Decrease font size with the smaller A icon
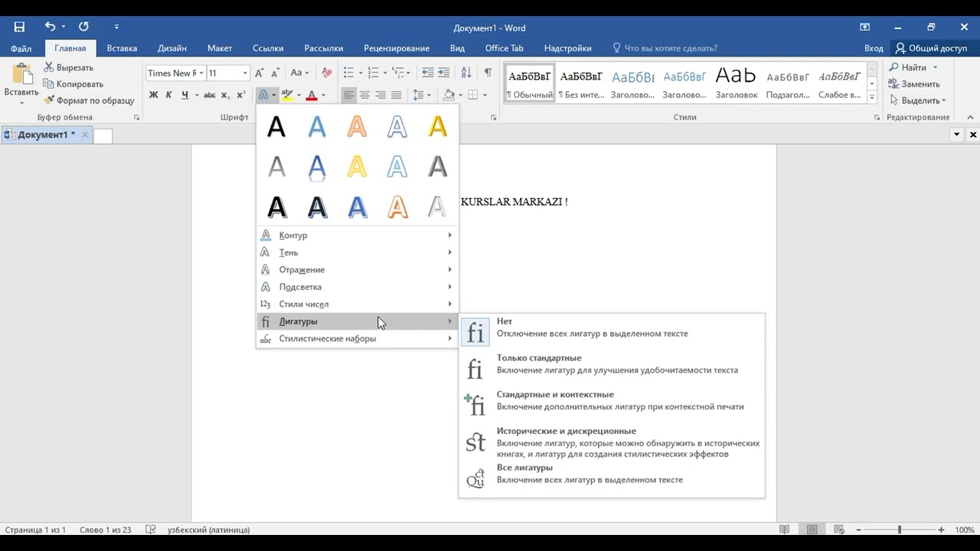980x551 pixels. 275,73
